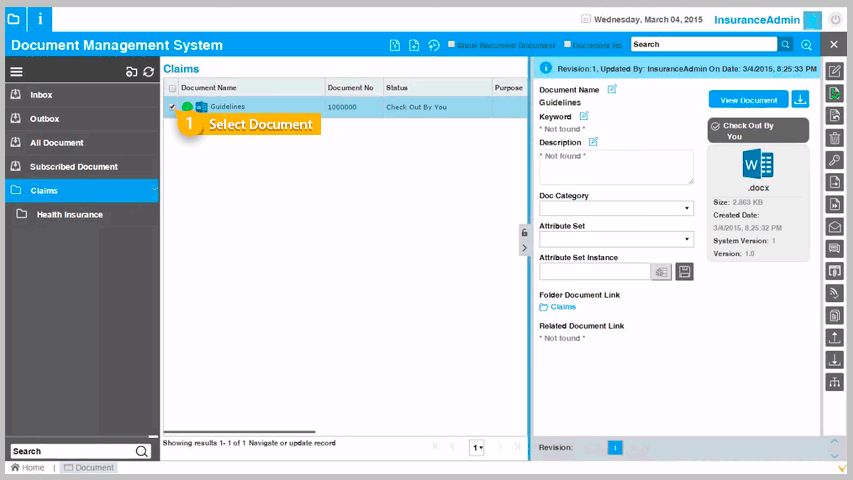The width and height of the screenshot is (853, 480).
Task: Select the Claims folder
Action: (x=82, y=190)
